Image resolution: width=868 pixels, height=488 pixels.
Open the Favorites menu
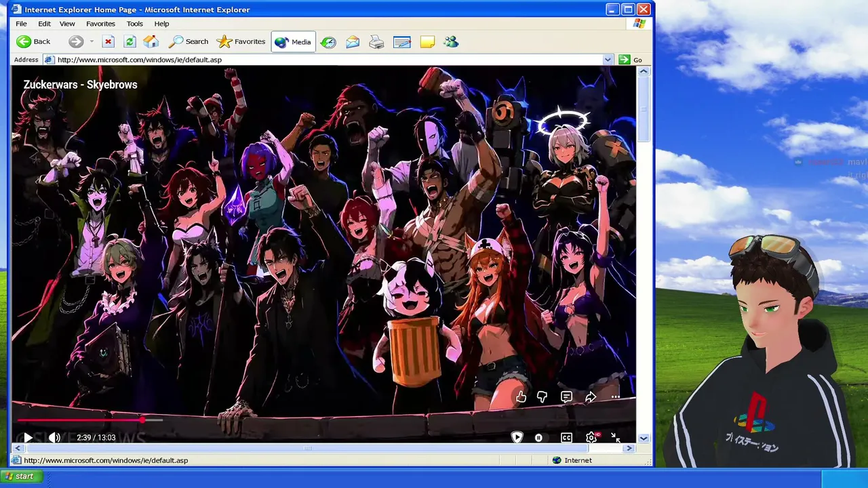tap(100, 24)
